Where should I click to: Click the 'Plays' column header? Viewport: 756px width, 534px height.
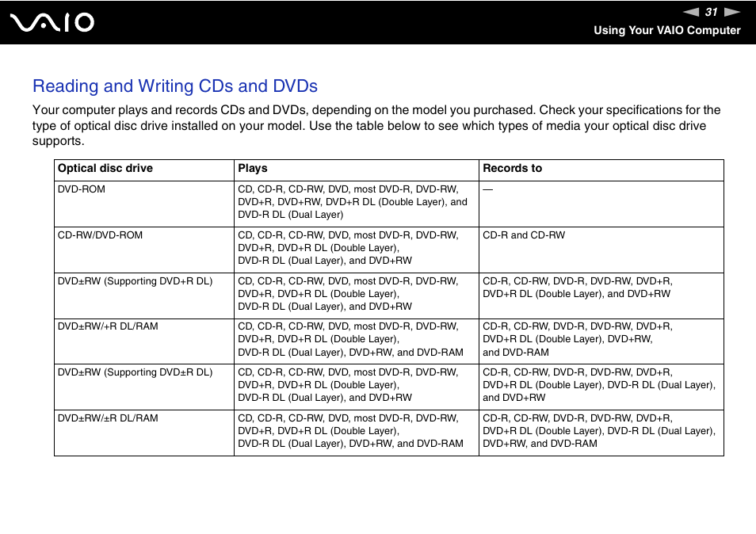point(357,170)
